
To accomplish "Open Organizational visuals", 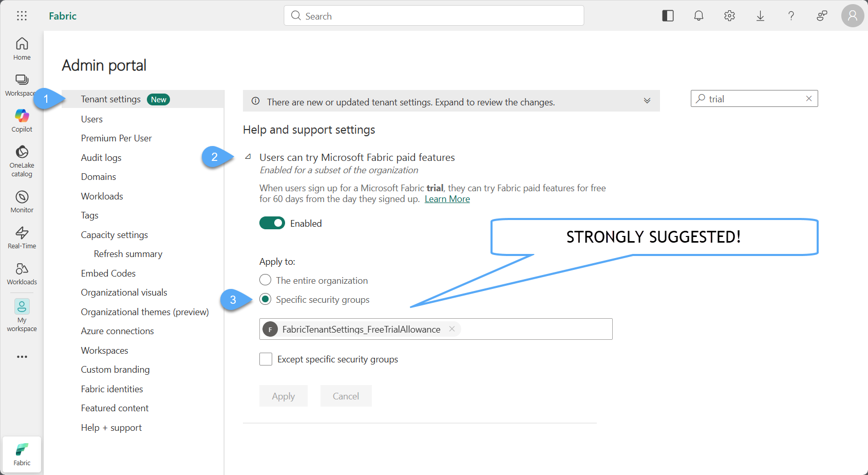I will [124, 293].
